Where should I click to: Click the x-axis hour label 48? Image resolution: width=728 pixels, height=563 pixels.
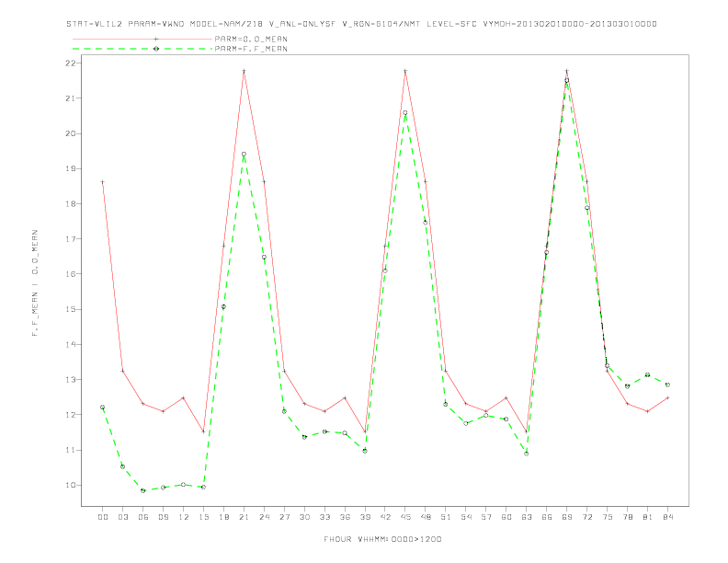click(426, 517)
